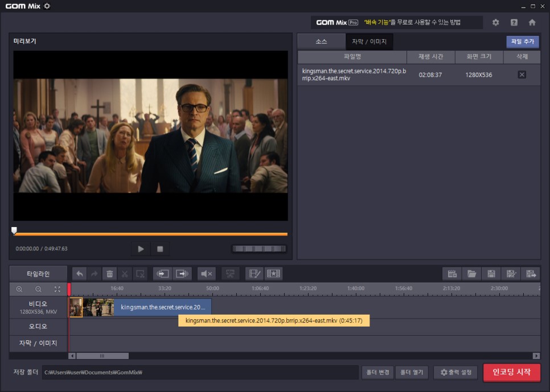Click the gear beside GOM Mix title

(47, 6)
